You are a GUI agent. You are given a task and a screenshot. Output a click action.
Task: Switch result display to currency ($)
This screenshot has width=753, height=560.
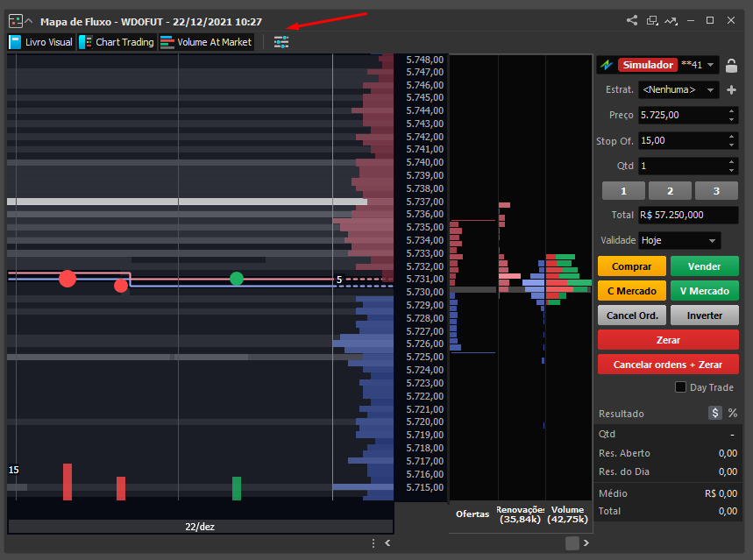click(x=715, y=413)
